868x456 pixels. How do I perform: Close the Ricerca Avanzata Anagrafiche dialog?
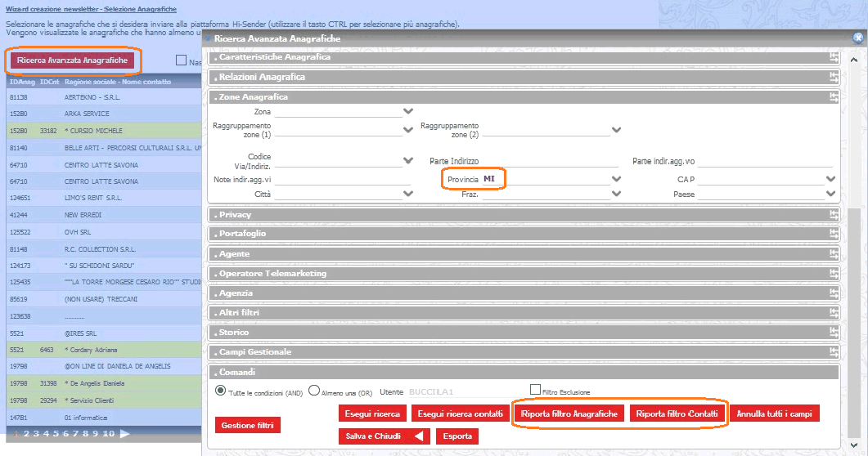click(858, 38)
